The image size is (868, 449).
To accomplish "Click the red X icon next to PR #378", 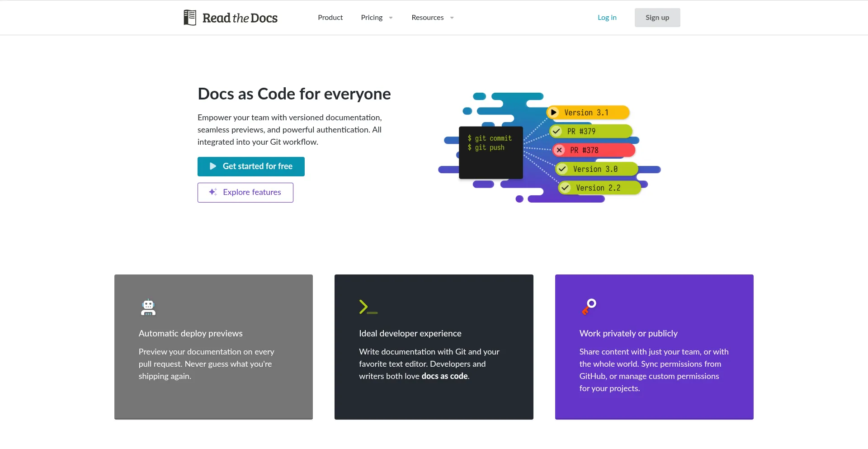I will pyautogui.click(x=559, y=150).
